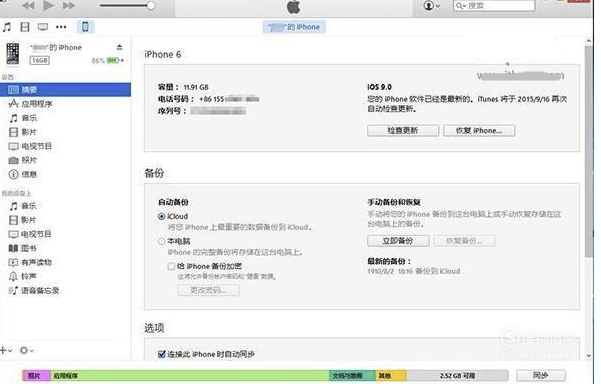Open 音乐 under settings section
The width and height of the screenshot is (601, 384).
click(23, 118)
